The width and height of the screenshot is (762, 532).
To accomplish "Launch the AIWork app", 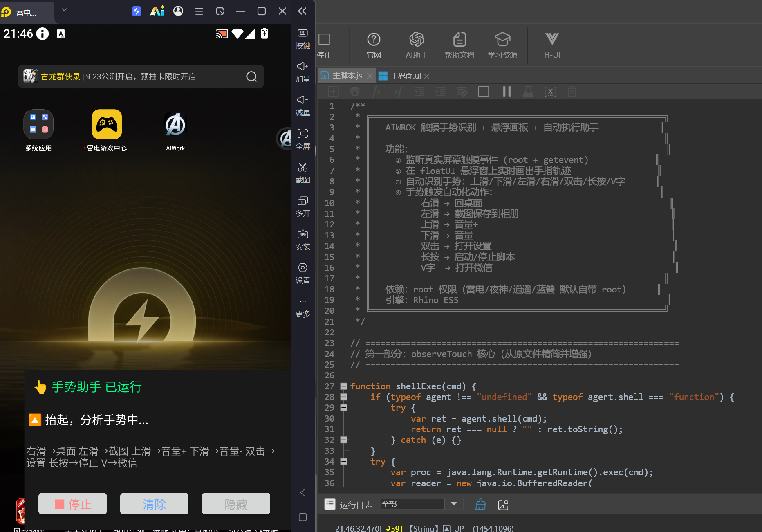I will [x=175, y=131].
